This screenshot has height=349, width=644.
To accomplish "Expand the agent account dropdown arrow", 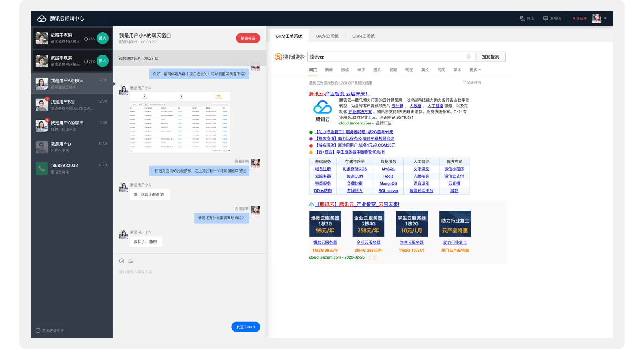I will tap(605, 19).
